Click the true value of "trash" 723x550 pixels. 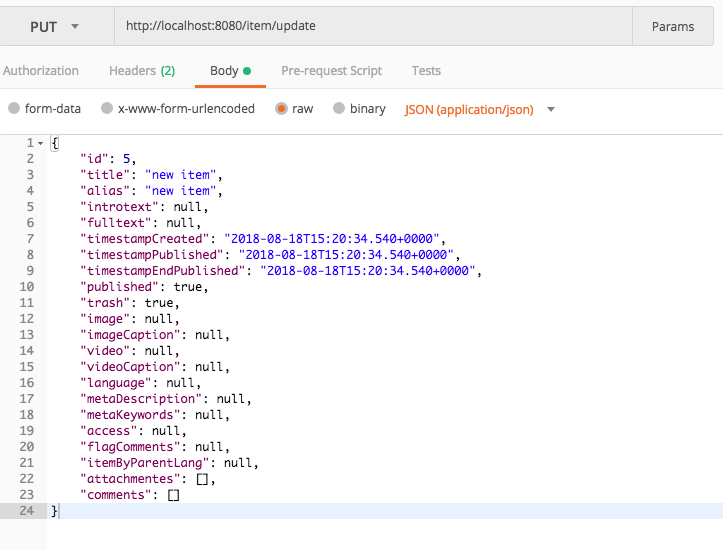[x=159, y=303]
